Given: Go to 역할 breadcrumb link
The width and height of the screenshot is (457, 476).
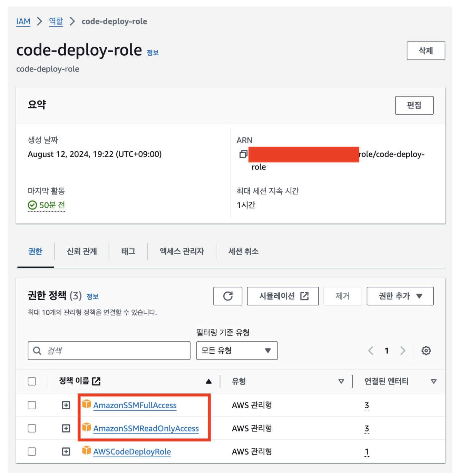Looking at the screenshot, I should click(56, 21).
